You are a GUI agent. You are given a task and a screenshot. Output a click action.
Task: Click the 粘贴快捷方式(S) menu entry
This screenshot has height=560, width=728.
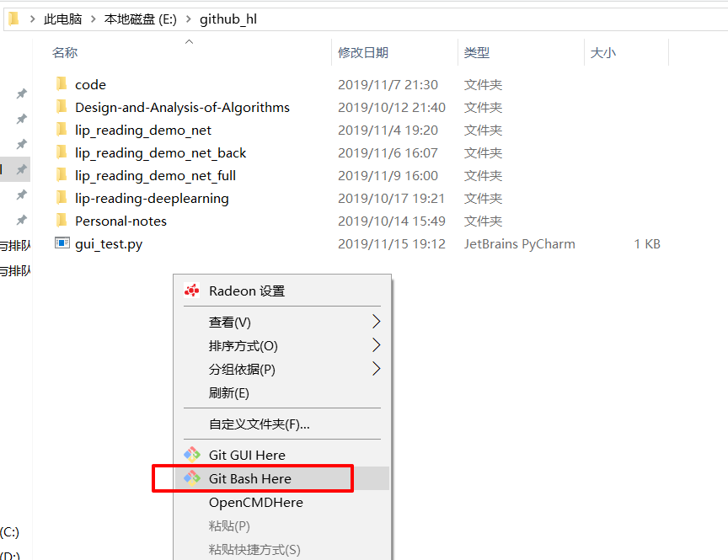click(281, 550)
